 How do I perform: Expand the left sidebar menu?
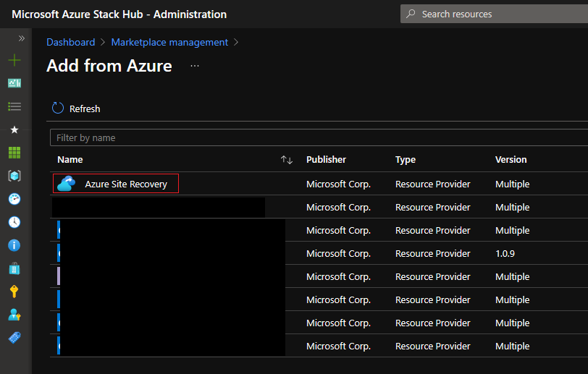point(21,38)
